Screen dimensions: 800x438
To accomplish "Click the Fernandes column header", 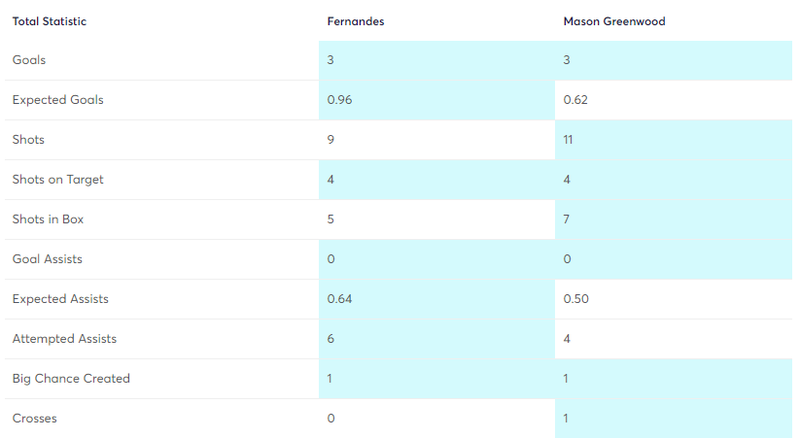I will pos(356,21).
